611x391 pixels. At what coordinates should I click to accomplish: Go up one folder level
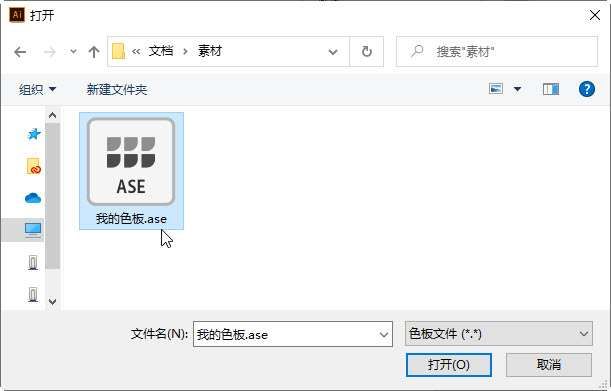click(94, 52)
